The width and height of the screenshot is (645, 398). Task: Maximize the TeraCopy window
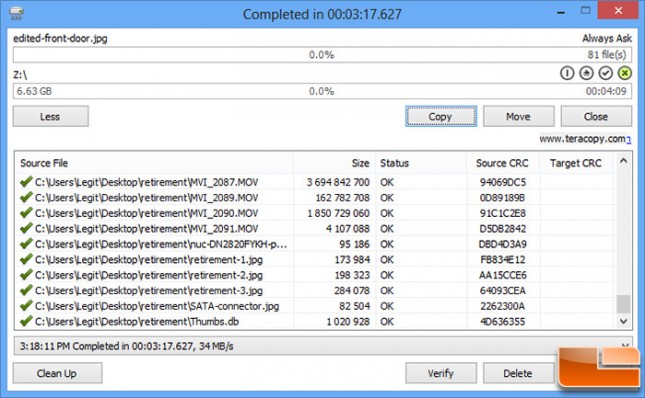pyautogui.click(x=585, y=11)
